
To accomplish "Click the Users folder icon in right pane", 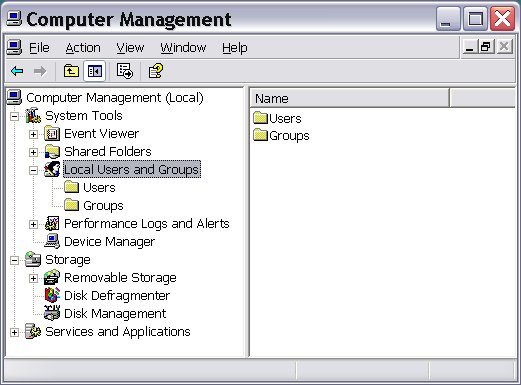I will (260, 118).
